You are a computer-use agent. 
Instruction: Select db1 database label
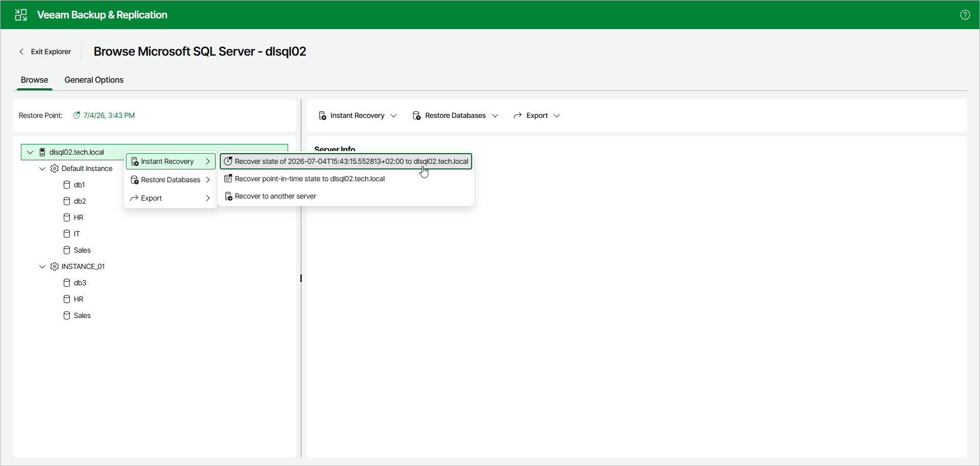(79, 185)
